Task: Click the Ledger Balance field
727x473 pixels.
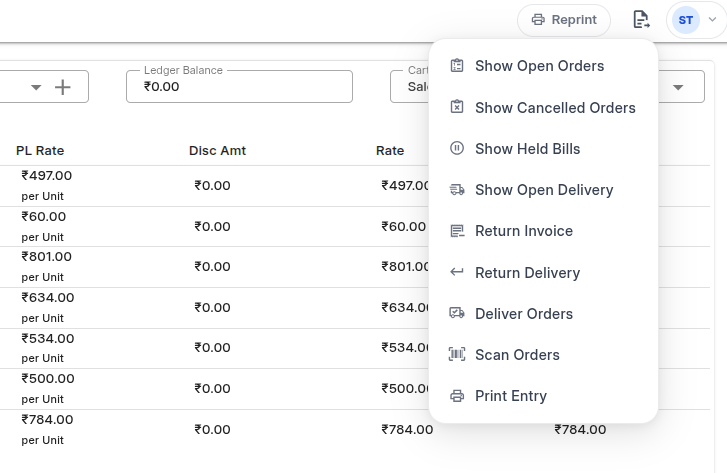Action: point(239,87)
